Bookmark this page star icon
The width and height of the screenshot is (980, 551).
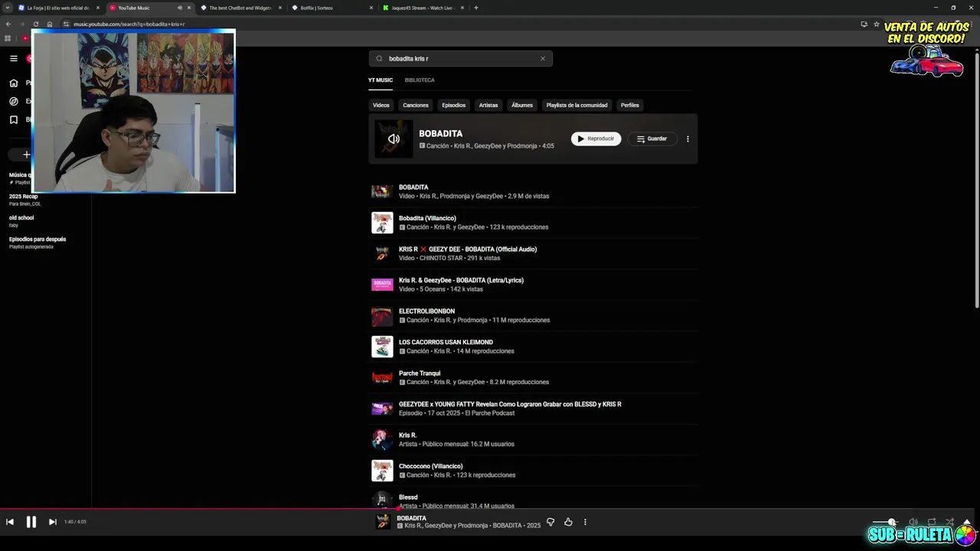click(x=877, y=24)
